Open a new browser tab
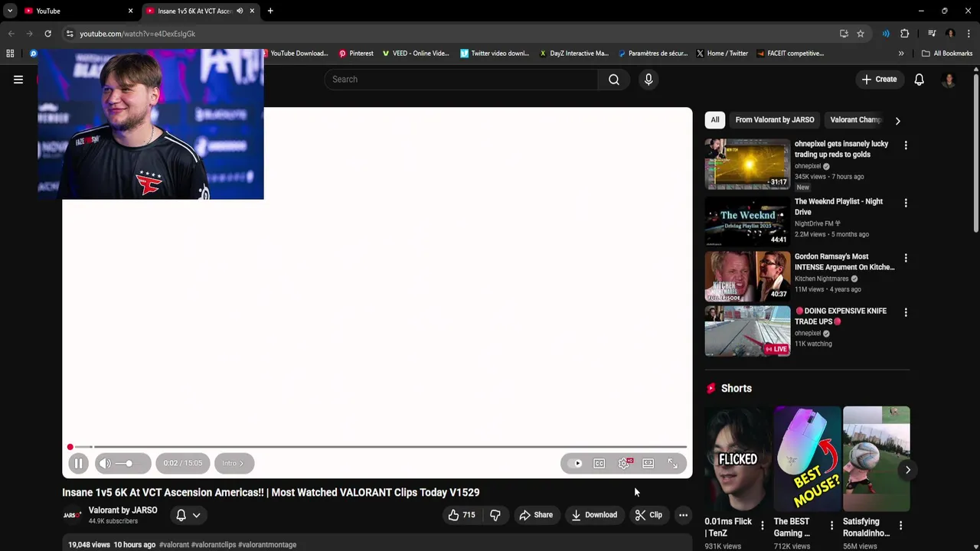 (270, 11)
